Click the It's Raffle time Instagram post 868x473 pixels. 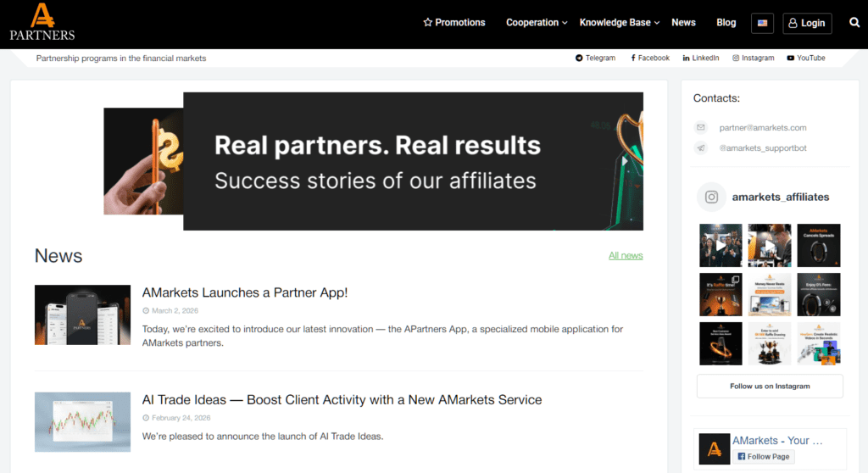[x=721, y=295]
